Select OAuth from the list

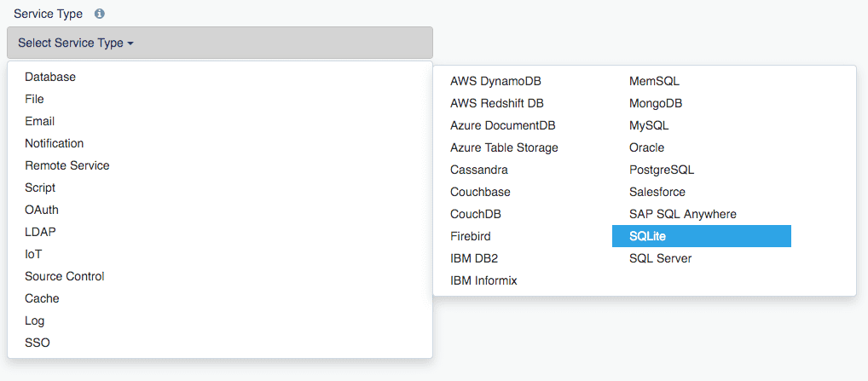click(x=42, y=210)
